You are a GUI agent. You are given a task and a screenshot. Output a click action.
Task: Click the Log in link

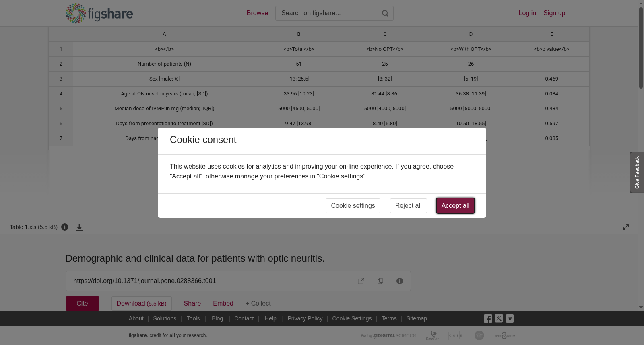point(527,13)
